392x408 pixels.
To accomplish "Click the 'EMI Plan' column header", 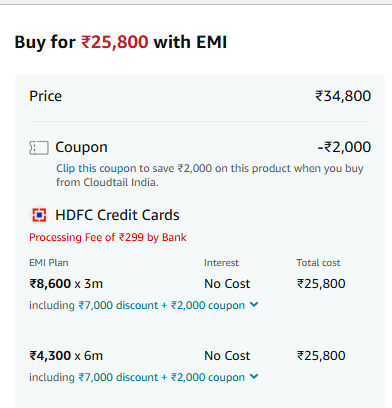I will coord(49,263).
